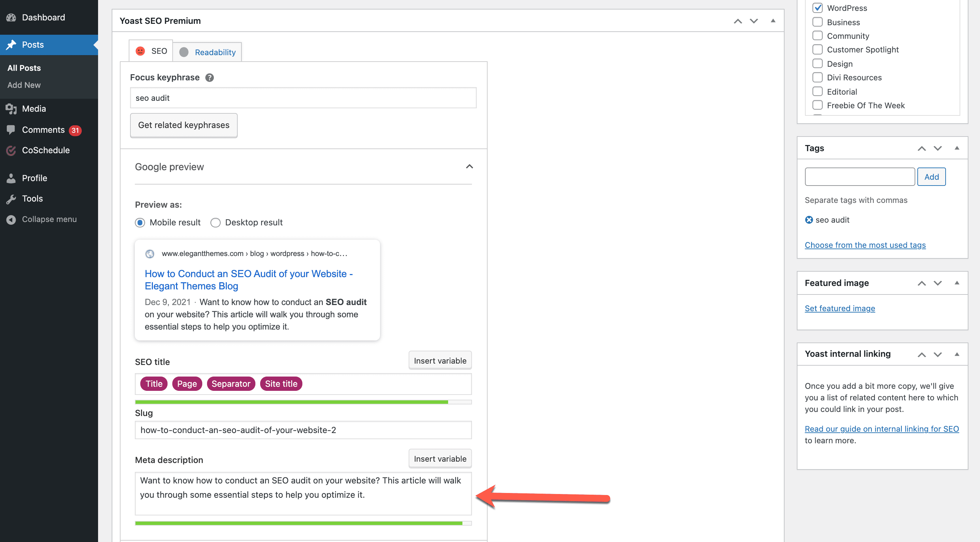Click the Tools wrench icon

[11, 198]
